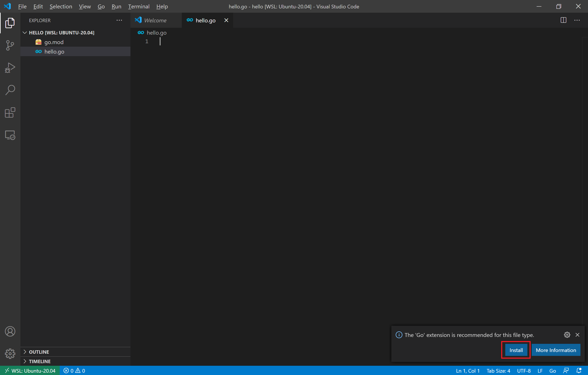Open the notification settings gear
The width and height of the screenshot is (588, 375).
567,335
